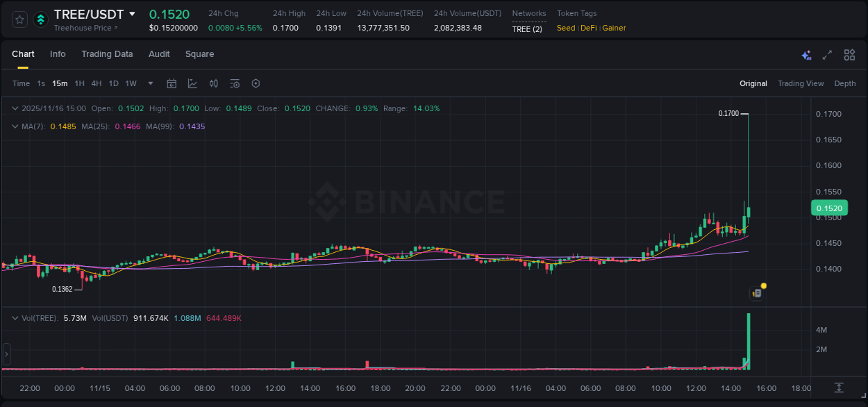Open the Audit tab
The width and height of the screenshot is (868, 407).
pyautogui.click(x=159, y=53)
